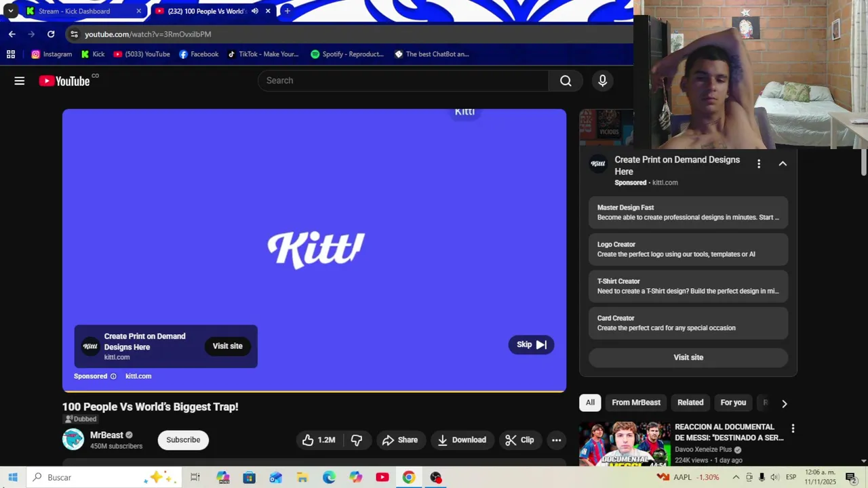This screenshot has height=488, width=868.
Task: Show hidden system tray icons
Action: [x=736, y=477]
